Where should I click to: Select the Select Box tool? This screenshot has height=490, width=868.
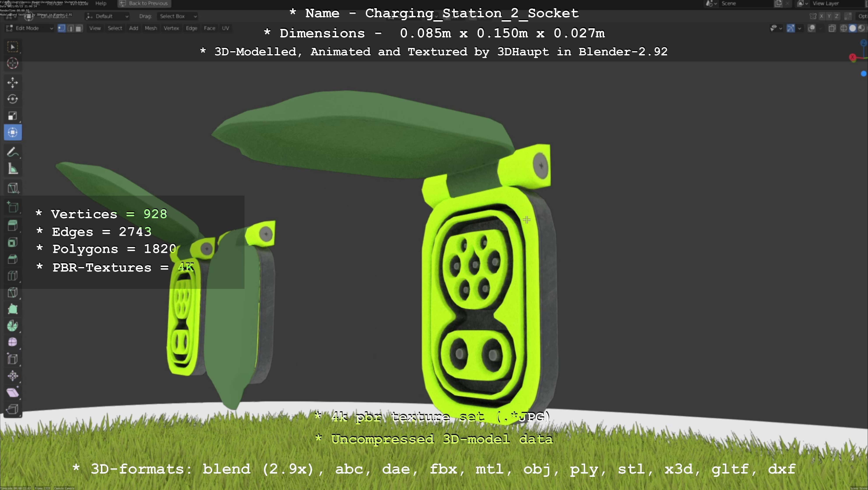tap(13, 46)
